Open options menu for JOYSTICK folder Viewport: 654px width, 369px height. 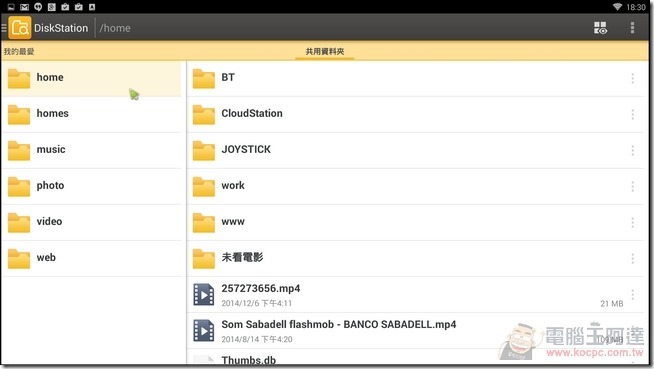click(632, 151)
